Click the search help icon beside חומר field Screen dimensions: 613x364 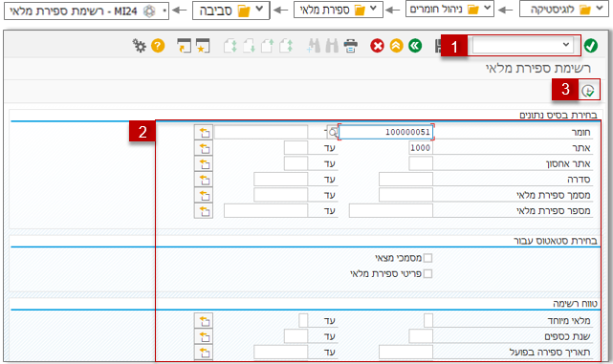[x=332, y=133]
